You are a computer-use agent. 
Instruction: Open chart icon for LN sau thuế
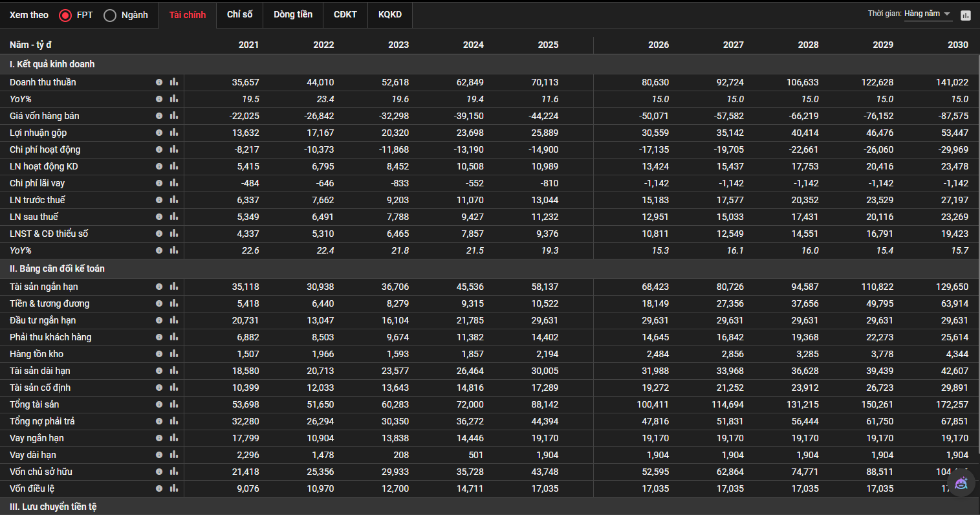coord(173,217)
